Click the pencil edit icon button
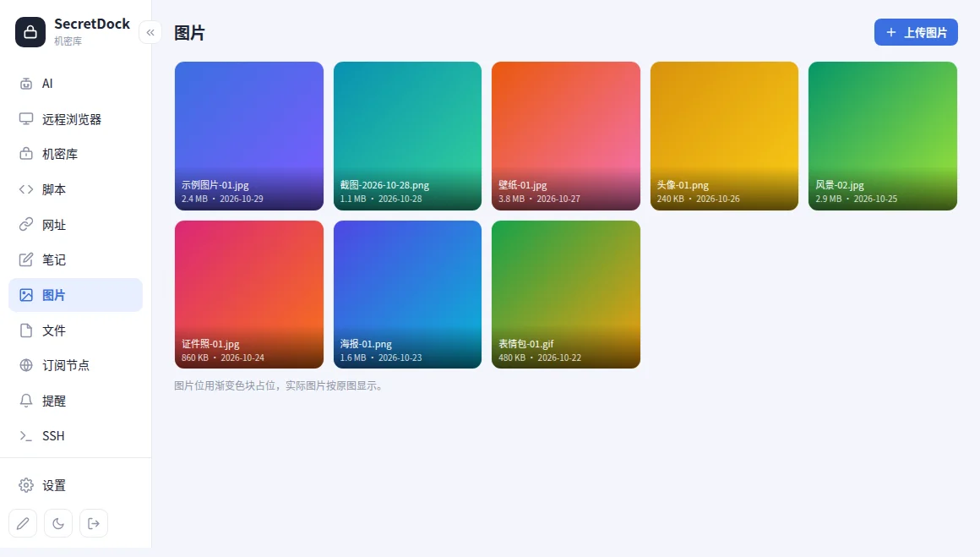 coord(23,523)
